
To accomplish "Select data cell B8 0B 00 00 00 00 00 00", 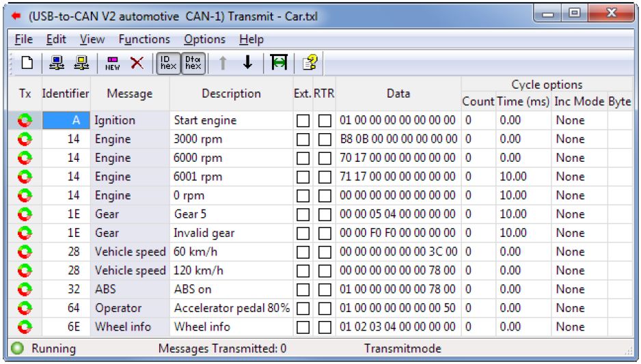I will click(x=398, y=139).
